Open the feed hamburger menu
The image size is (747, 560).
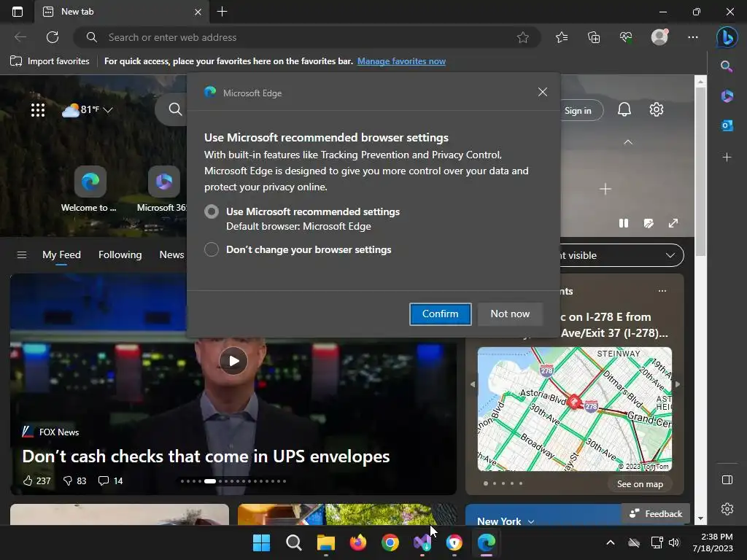point(21,254)
